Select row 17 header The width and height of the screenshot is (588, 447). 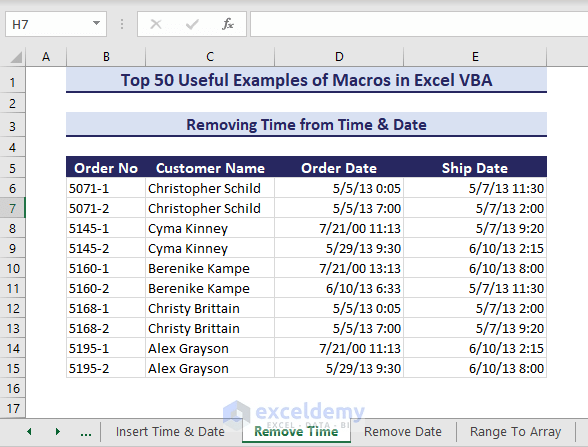pos(12,408)
